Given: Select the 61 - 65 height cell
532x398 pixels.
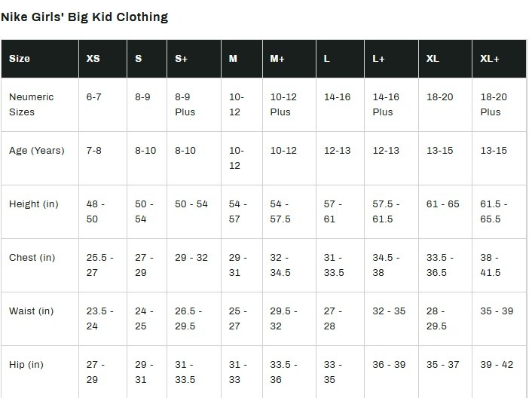Looking at the screenshot, I should 442,204.
